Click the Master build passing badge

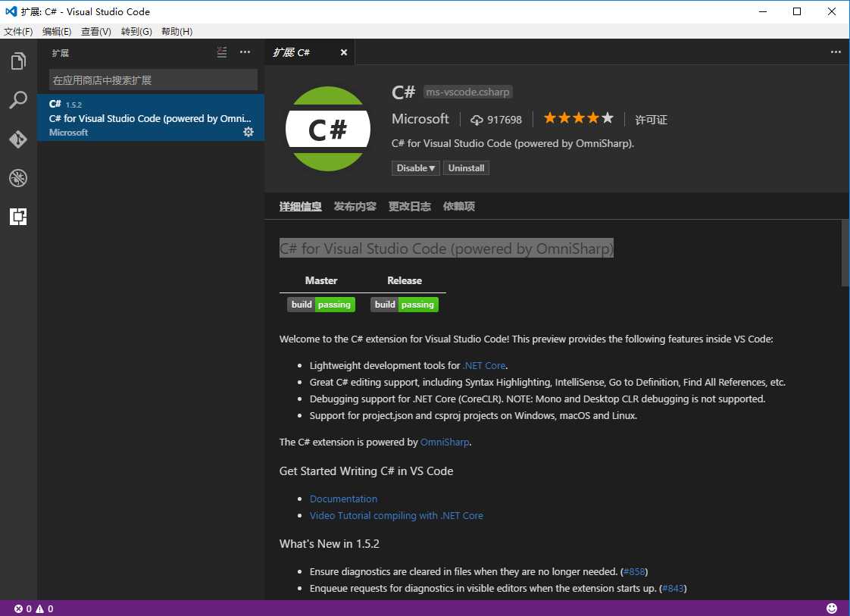pyautogui.click(x=321, y=305)
